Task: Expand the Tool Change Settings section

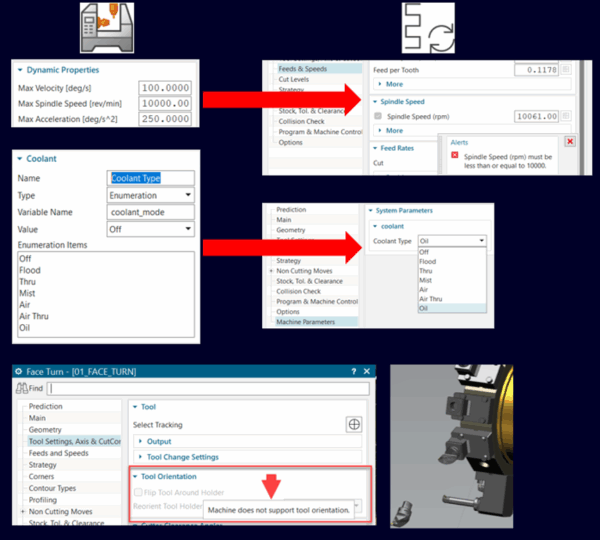Action: coord(140,457)
